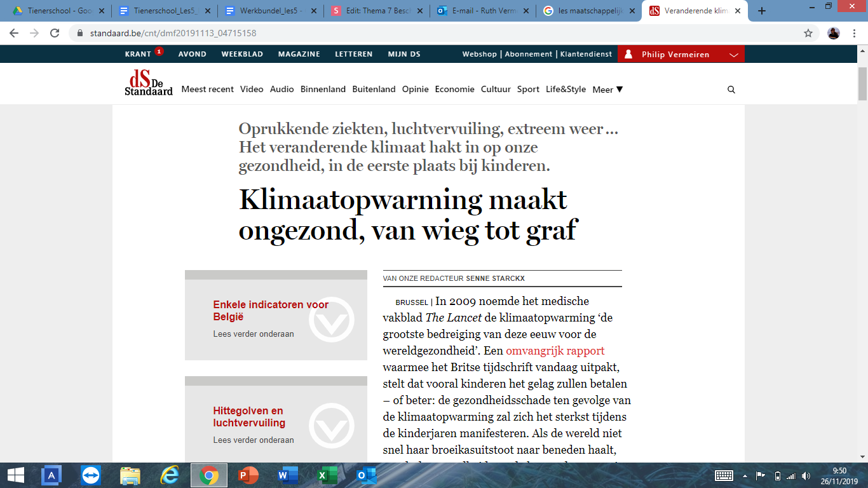Follow the omvangrijk rapport link
Image resolution: width=868 pixels, height=488 pixels.
point(555,351)
